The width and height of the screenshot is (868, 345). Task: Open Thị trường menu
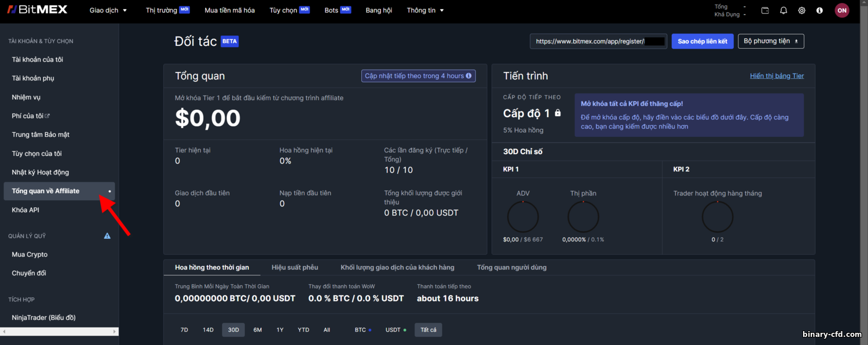(x=167, y=10)
